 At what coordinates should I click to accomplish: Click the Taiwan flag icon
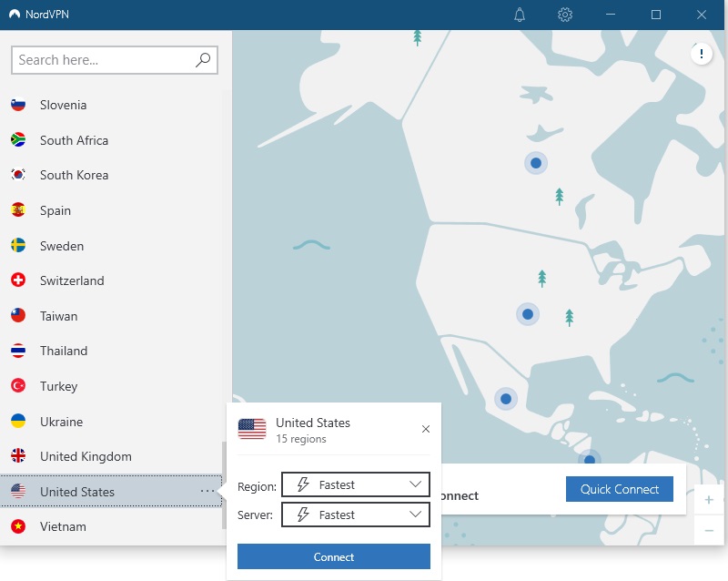(18, 316)
